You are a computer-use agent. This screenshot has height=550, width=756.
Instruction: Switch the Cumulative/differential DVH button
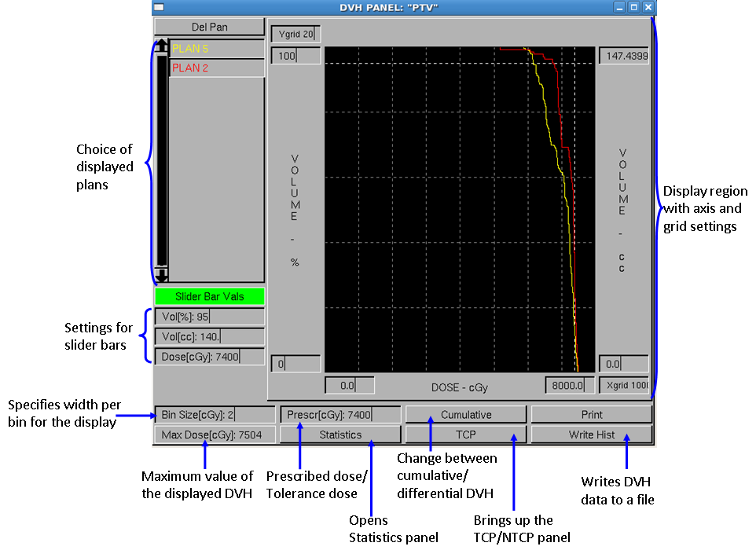[x=466, y=415]
